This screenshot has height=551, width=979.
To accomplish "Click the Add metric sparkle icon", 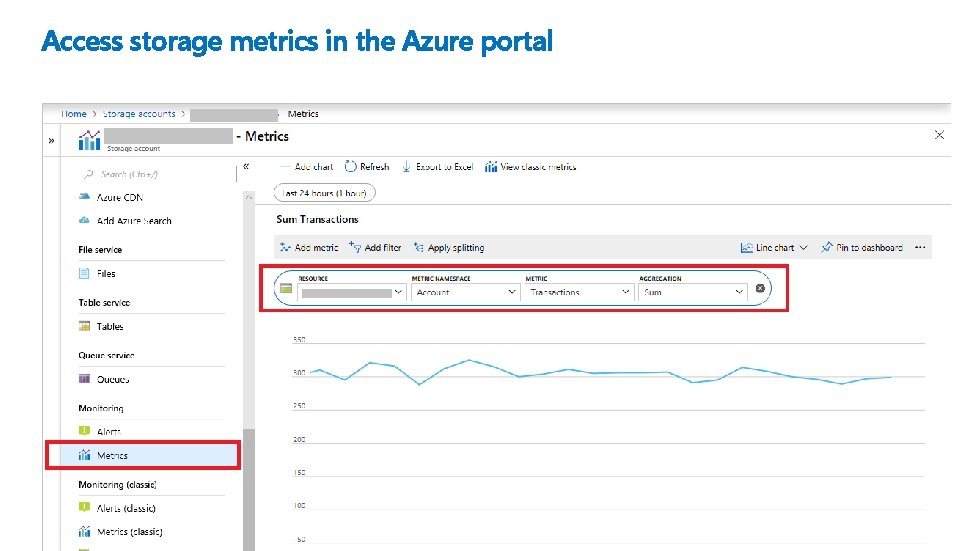I will [x=285, y=248].
